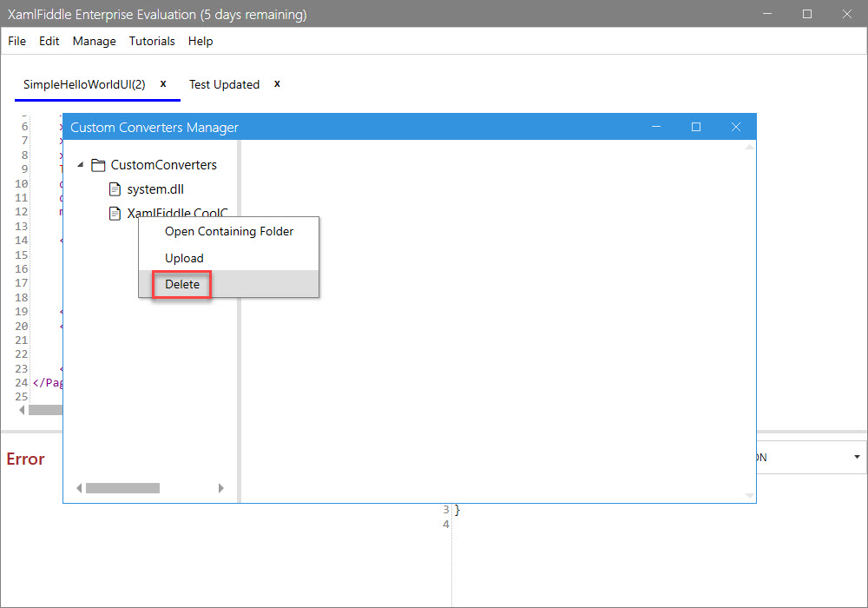Click the XamlFiddle.CoolC file icon

click(x=115, y=214)
